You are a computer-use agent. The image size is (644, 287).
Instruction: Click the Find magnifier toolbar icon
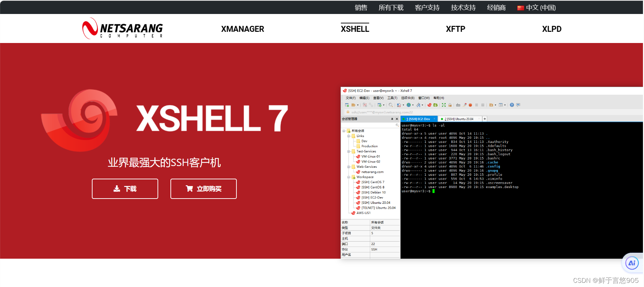pos(390,105)
